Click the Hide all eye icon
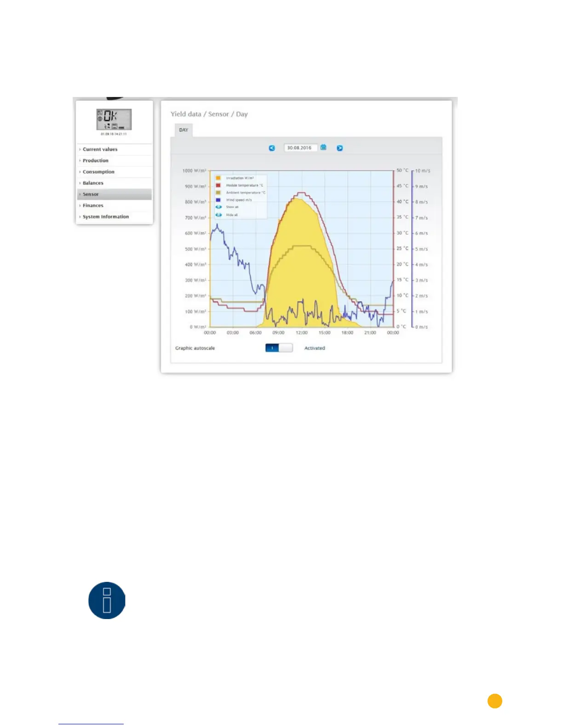The width and height of the screenshot is (563, 728). [219, 215]
